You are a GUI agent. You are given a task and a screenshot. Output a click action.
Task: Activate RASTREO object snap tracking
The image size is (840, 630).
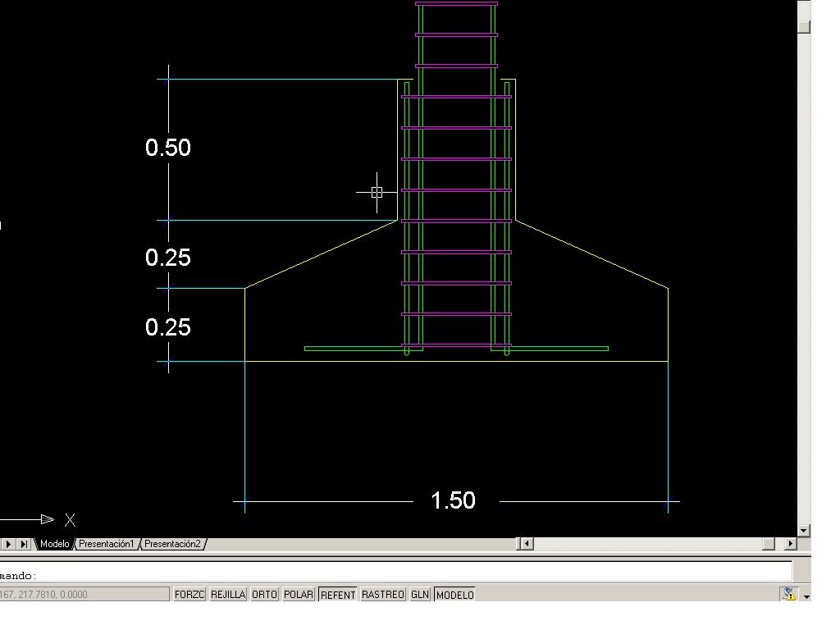click(x=382, y=594)
